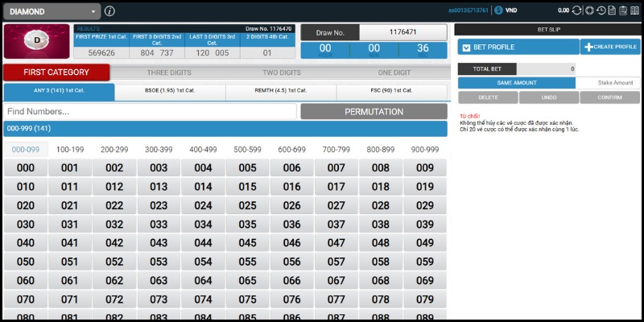644x322 pixels.
Task: Open the document report icon
Action: [x=612, y=10]
